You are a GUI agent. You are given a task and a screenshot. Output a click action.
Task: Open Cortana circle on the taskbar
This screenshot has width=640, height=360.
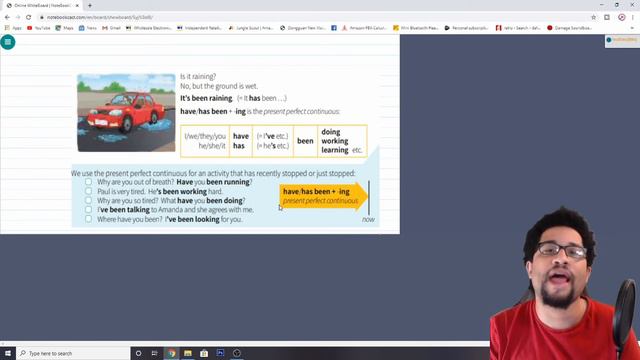pyautogui.click(x=138, y=353)
